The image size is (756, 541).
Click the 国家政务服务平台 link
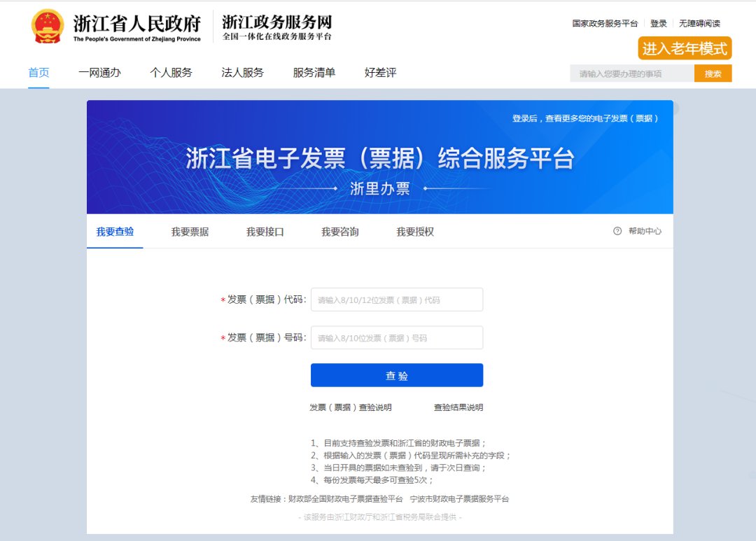pyautogui.click(x=605, y=23)
